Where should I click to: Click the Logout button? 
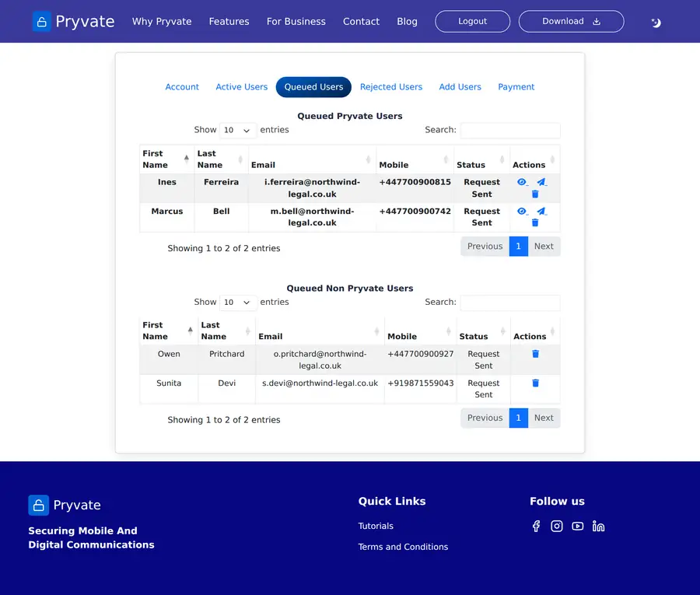point(472,22)
